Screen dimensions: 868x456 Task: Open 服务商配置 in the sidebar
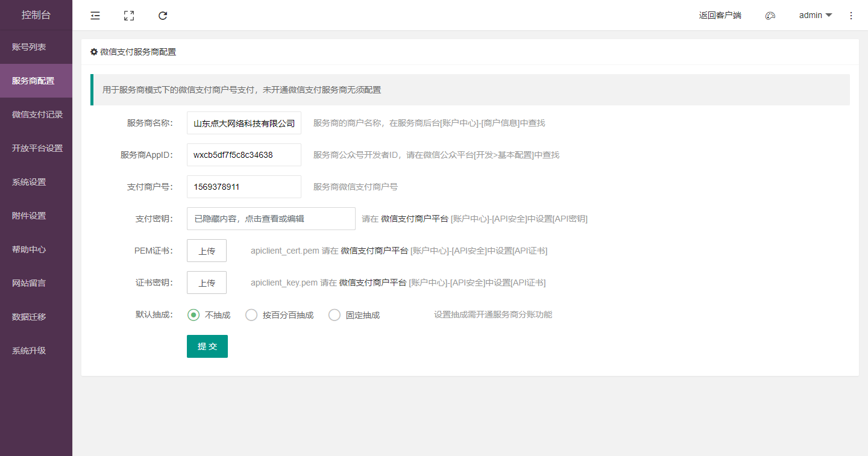[x=36, y=81]
